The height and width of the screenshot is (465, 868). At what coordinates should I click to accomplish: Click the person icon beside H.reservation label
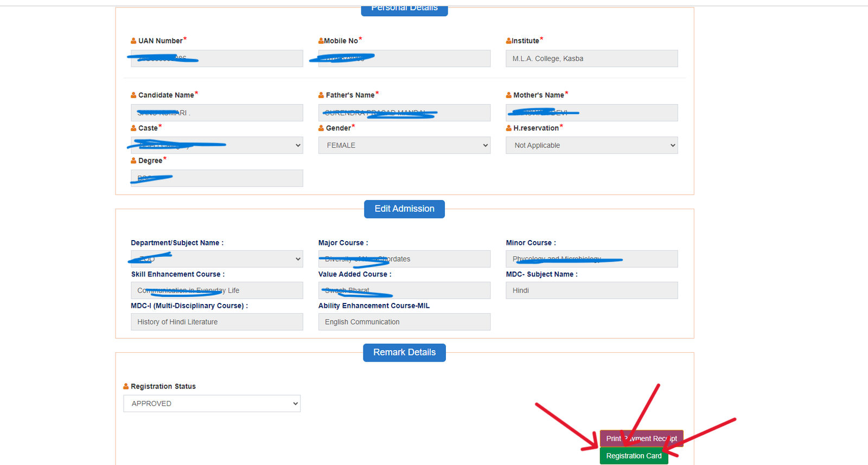click(x=509, y=128)
